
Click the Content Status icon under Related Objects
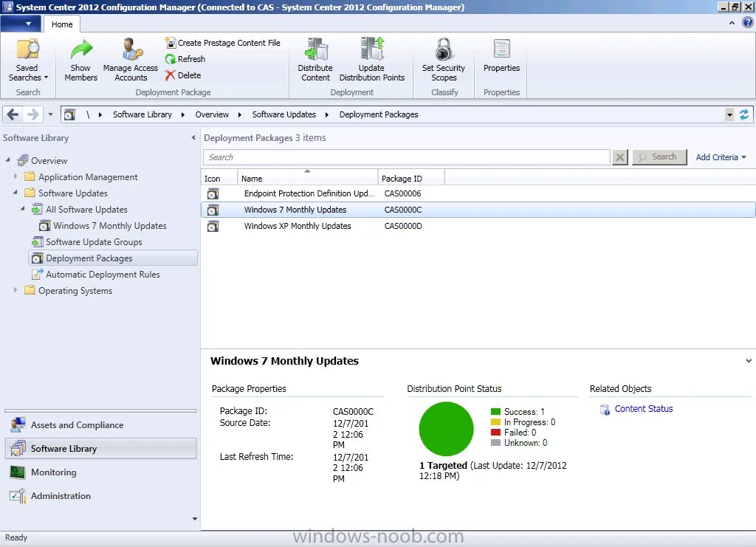[605, 410]
